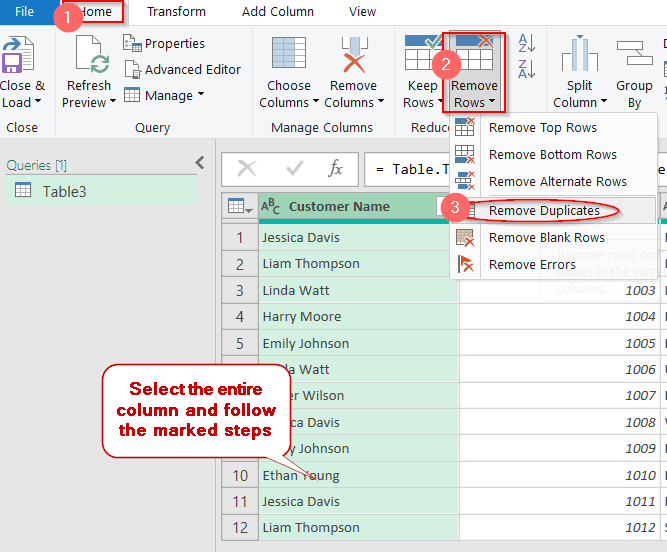Click the Split Column icon

[579, 53]
